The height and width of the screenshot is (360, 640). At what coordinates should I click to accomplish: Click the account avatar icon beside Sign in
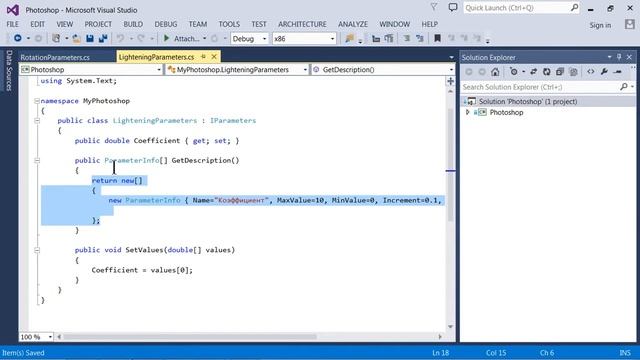coord(629,24)
